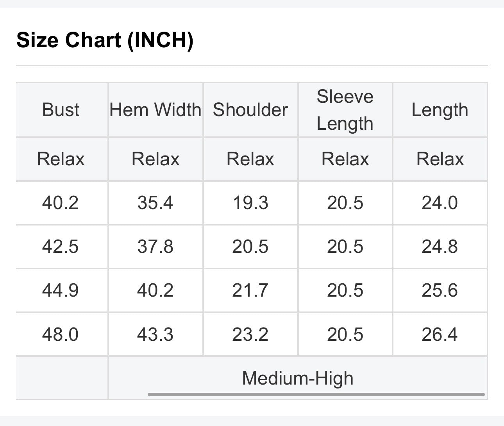Click the Medium-High cell
This screenshot has width=504, height=426.
(x=298, y=378)
